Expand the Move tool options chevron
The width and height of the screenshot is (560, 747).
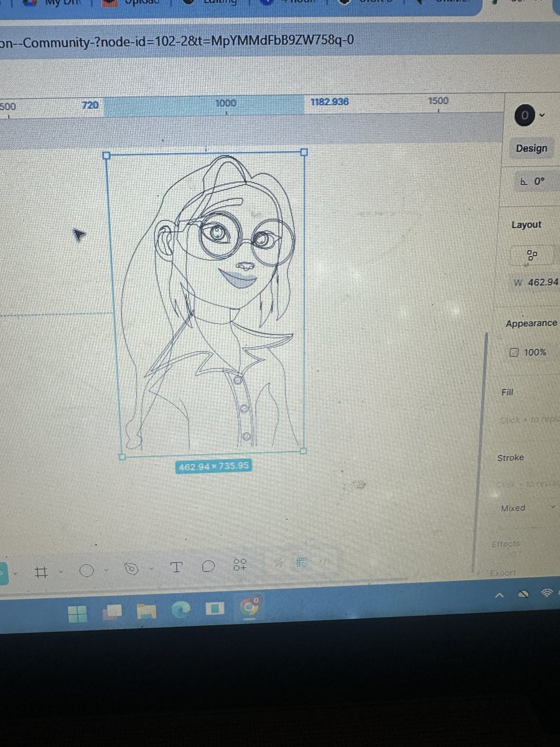pos(15,573)
